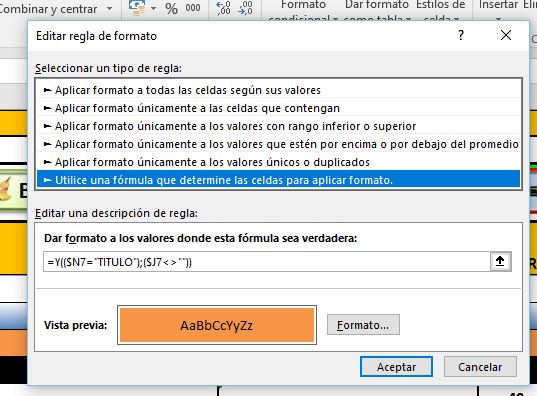Collapse dialog with the range selector arrow icon
The width and height of the screenshot is (537, 396).
[500, 262]
